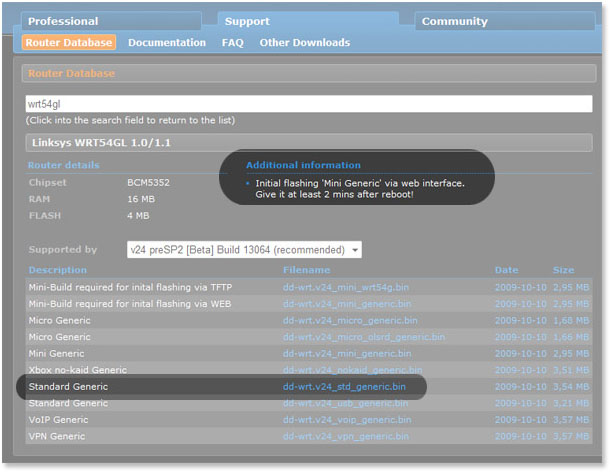This screenshot has height=472, width=610.
Task: Select 'Mini-Build required for inital flashing via TFTP' text
Action: click(x=130, y=288)
